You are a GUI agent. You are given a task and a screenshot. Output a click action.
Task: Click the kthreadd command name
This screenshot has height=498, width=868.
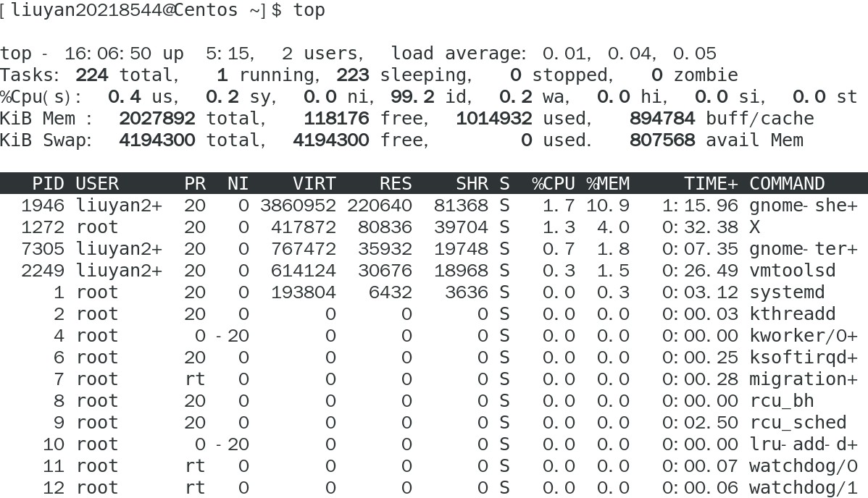pyautogui.click(x=792, y=314)
